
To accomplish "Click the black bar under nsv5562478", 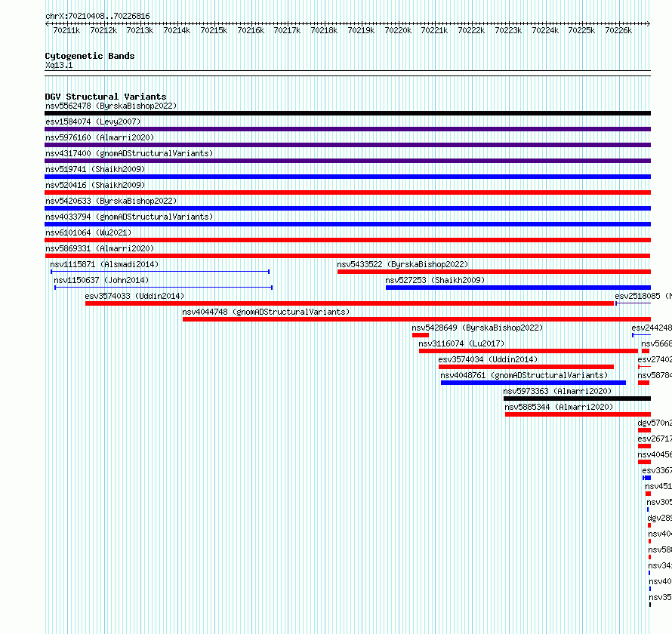I will coord(347,113).
